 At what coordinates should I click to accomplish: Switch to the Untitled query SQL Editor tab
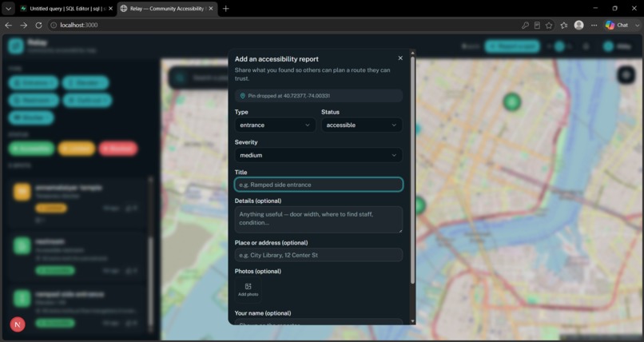[x=67, y=9]
